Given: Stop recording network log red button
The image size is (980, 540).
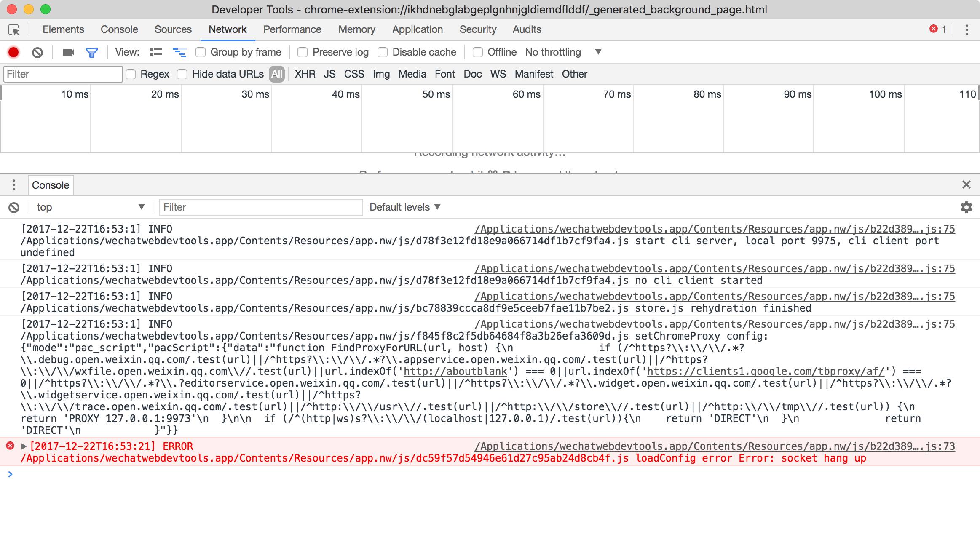Looking at the screenshot, I should (x=13, y=52).
